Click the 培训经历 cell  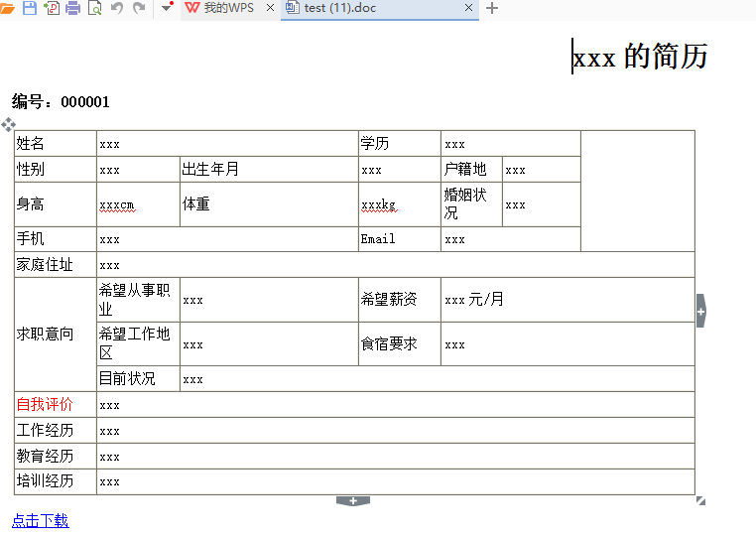(56, 481)
